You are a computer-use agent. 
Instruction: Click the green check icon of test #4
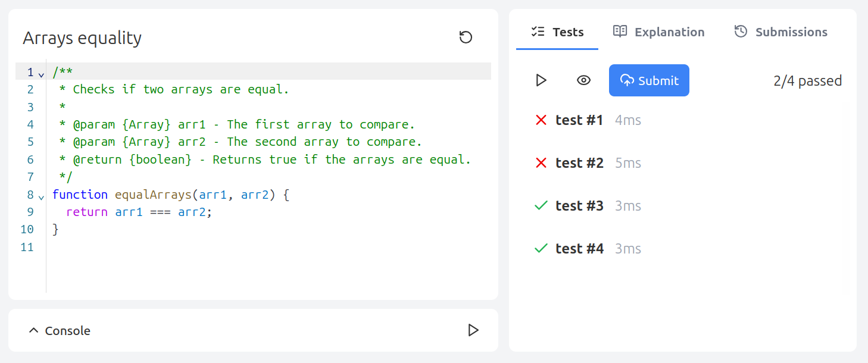pos(541,249)
